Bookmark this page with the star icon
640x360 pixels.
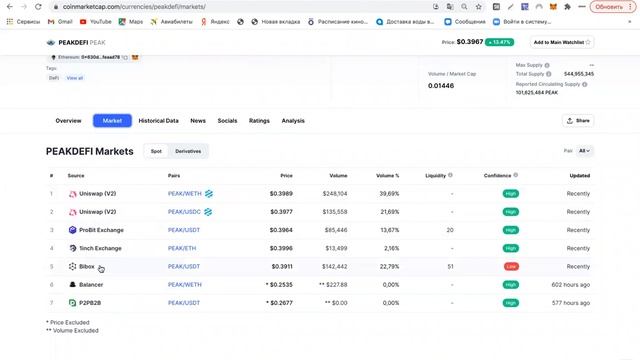(478, 7)
